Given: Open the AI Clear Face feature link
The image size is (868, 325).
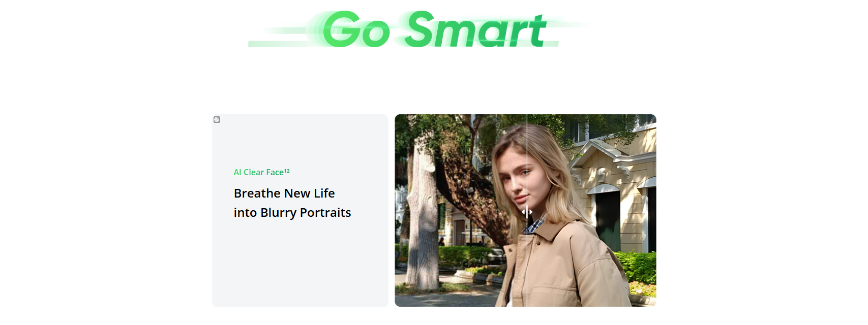Looking at the screenshot, I should (x=258, y=172).
